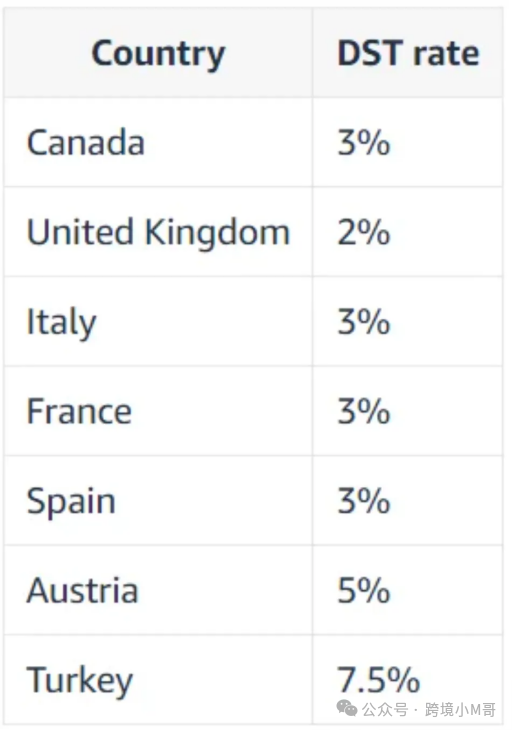Select the DST rate column header
The height and width of the screenshot is (730, 512).
(x=408, y=53)
